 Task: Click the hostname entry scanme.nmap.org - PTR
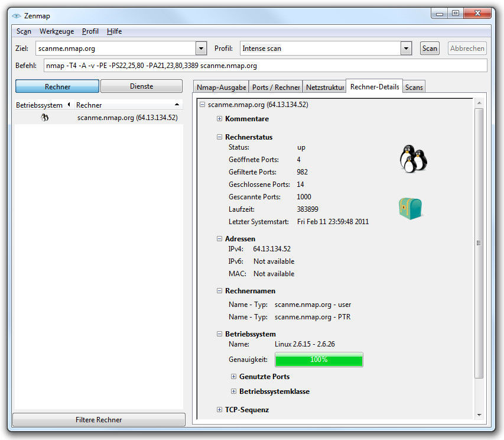click(x=313, y=317)
